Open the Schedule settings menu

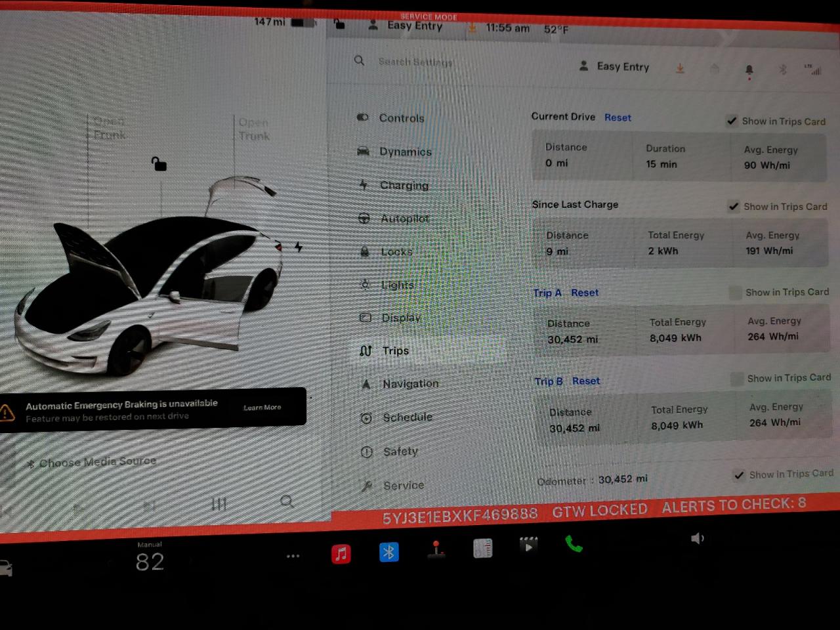(x=407, y=417)
